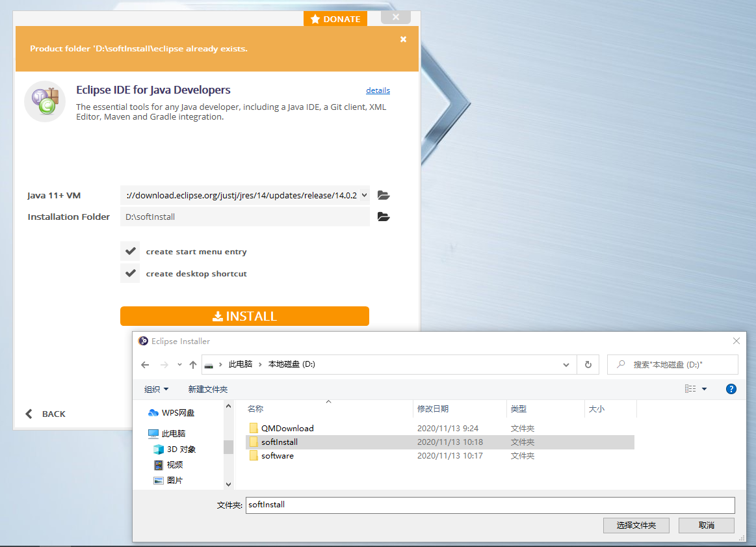This screenshot has height=547, width=756.
Task: Click the 文件夹 name input field
Action: (x=490, y=505)
